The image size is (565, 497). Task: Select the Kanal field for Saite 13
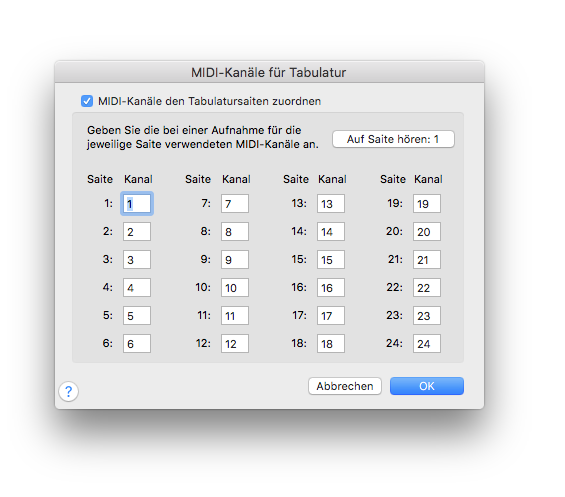(331, 204)
